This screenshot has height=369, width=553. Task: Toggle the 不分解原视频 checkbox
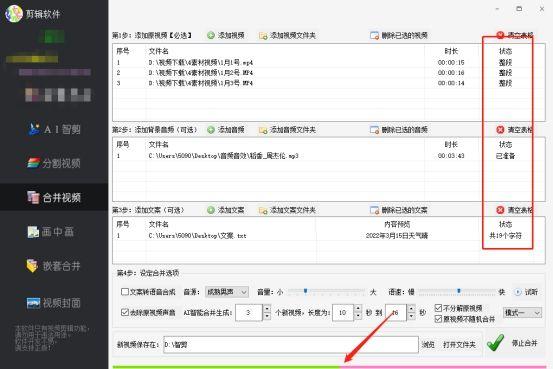pos(438,308)
